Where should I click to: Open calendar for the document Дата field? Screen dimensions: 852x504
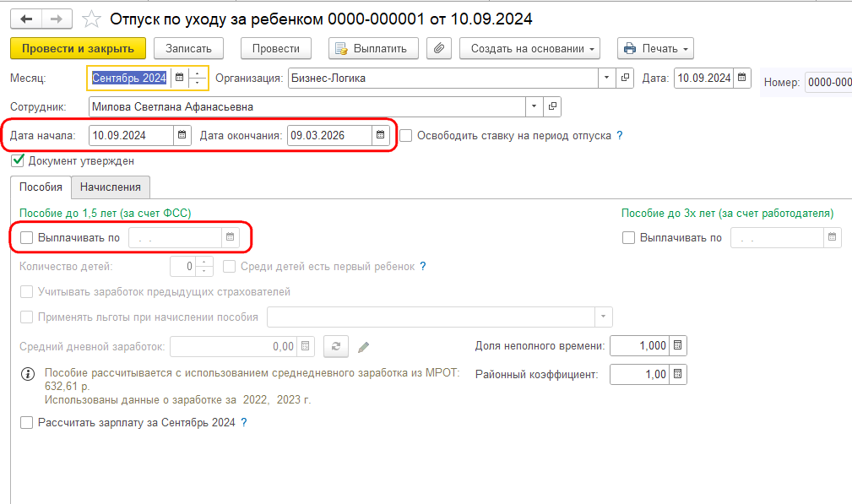pos(741,79)
